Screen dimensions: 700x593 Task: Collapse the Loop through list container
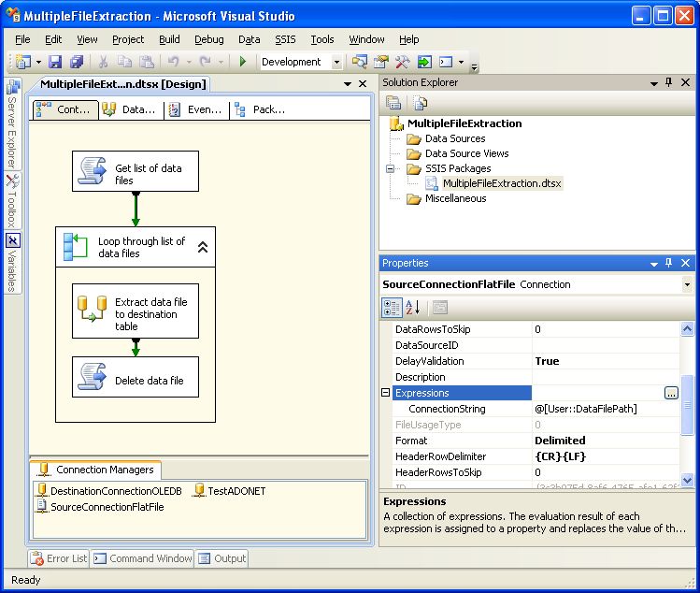pyautogui.click(x=203, y=247)
